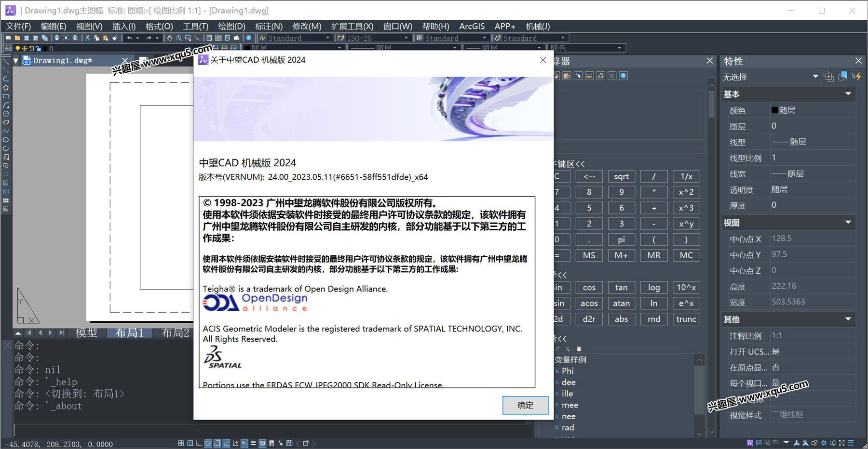The width and height of the screenshot is (868, 449).
Task: Click the help icon in calculator panel
Action: tap(623, 76)
